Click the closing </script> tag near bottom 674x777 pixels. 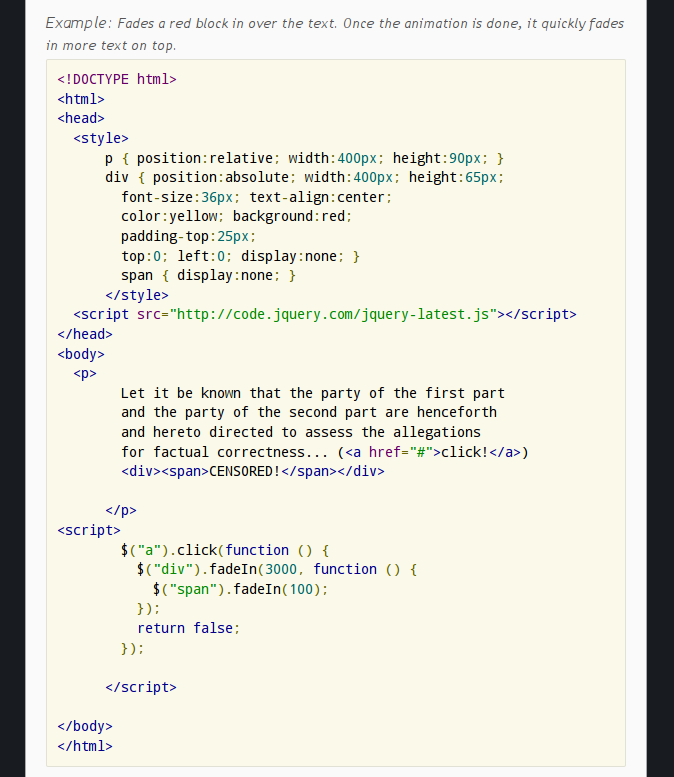pyautogui.click(x=141, y=687)
